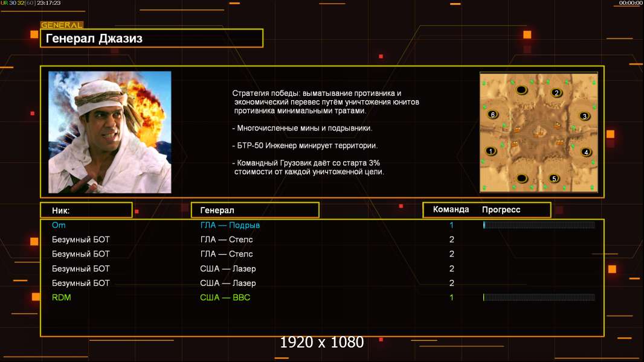The height and width of the screenshot is (362, 644).
Task: Select start position 2 on the minimap
Action: [x=556, y=93]
